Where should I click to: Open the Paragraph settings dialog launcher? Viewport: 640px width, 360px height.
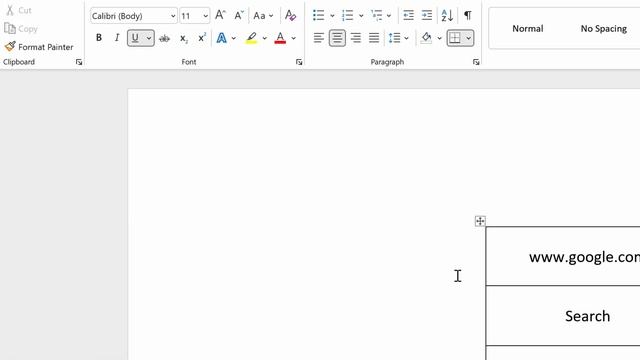pos(476,62)
